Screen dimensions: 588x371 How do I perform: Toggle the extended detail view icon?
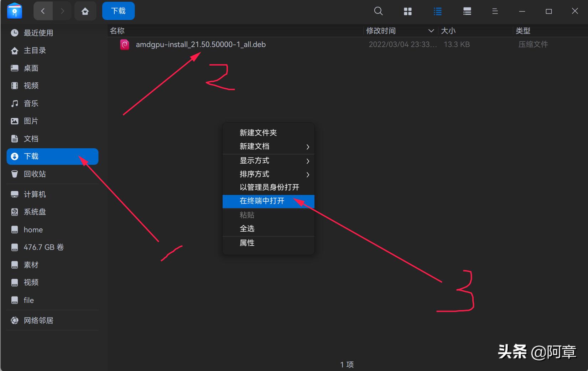point(467,11)
